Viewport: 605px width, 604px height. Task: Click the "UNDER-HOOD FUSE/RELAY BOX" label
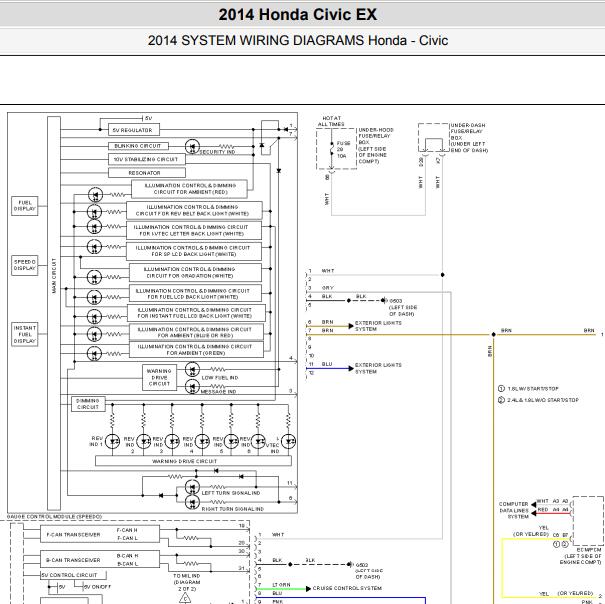pos(376,146)
